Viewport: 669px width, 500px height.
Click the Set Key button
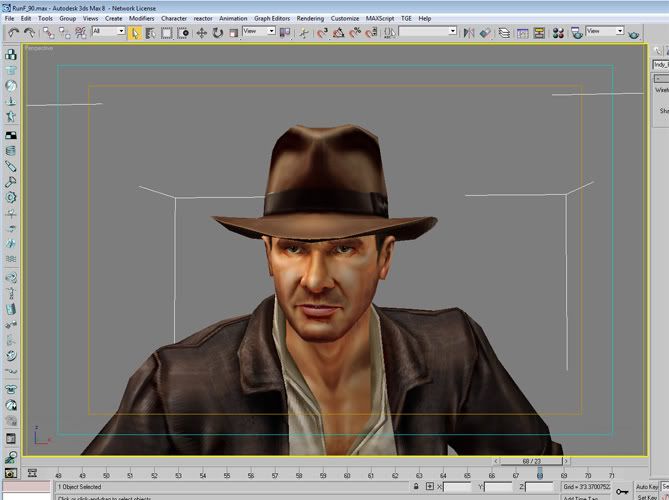[x=647, y=497]
